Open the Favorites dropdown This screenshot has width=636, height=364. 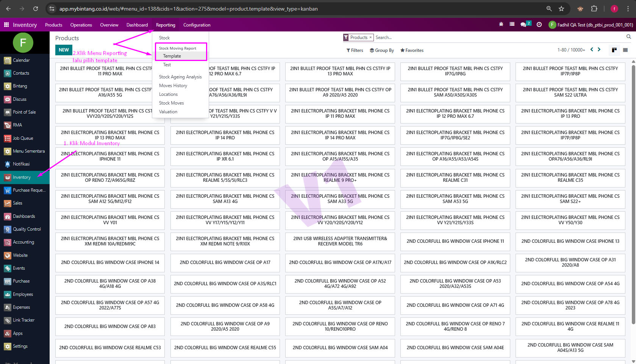(412, 50)
